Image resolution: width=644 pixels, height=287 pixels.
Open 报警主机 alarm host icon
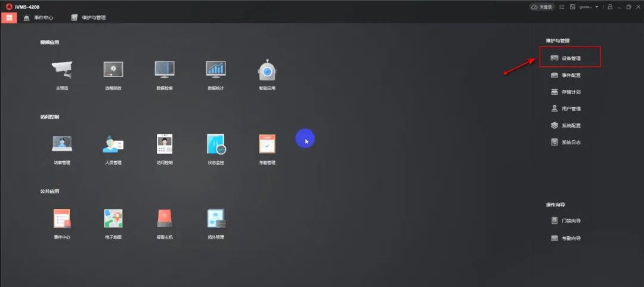point(165,219)
